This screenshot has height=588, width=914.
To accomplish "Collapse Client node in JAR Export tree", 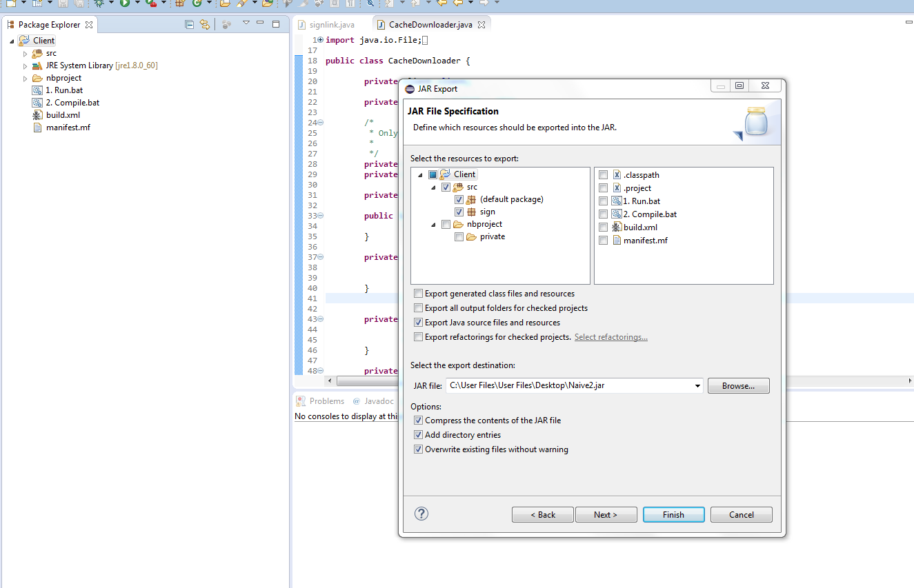I will pos(420,175).
